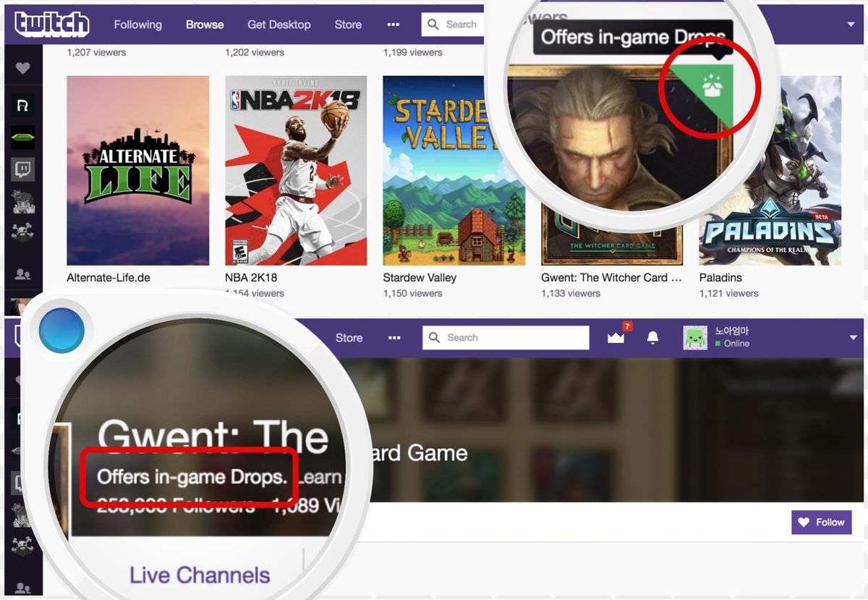Expand the account dropdown arrow on Browse page

(x=851, y=25)
